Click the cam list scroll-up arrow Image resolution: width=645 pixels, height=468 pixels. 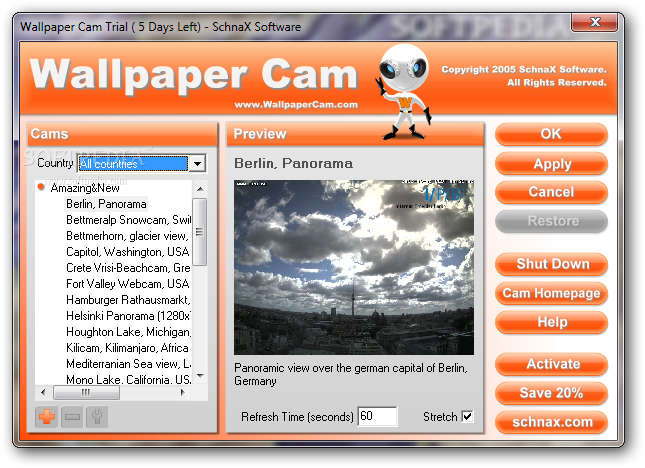tap(200, 189)
